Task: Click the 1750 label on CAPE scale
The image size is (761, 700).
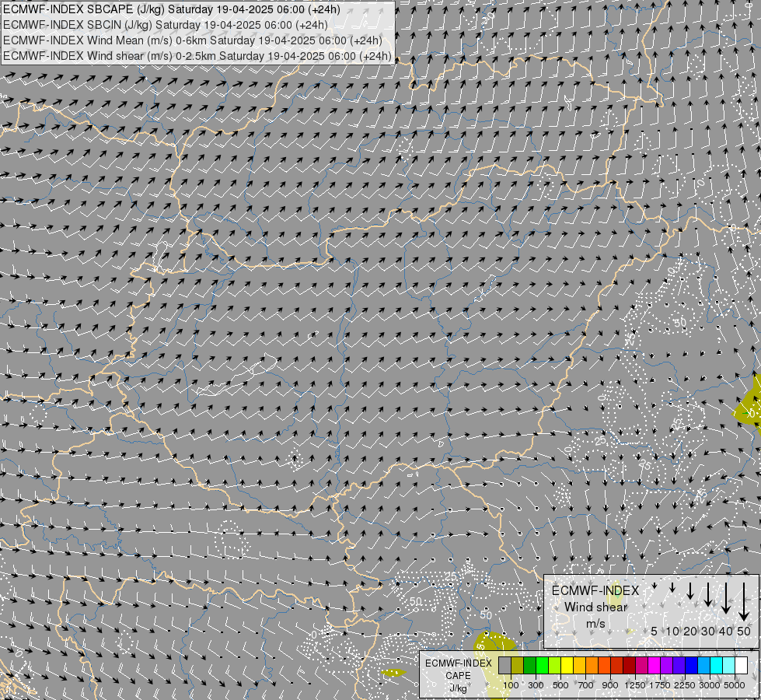Action: coord(660,685)
